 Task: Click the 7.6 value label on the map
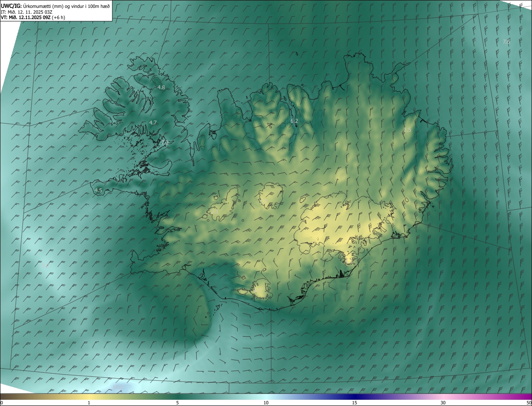tap(506, 42)
